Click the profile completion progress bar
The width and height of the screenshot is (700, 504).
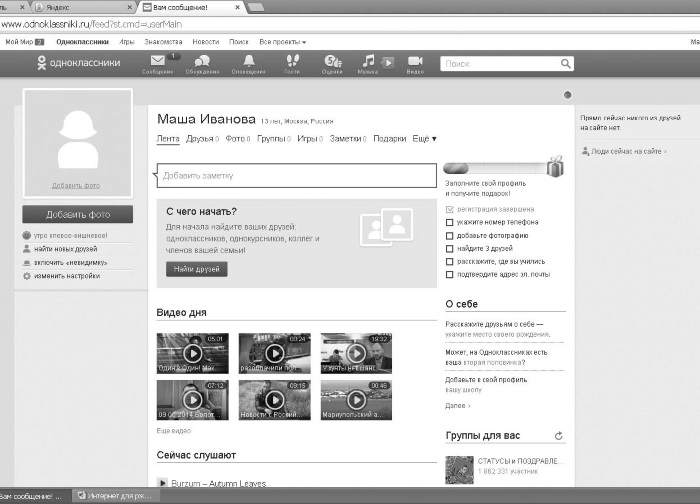tap(496, 168)
